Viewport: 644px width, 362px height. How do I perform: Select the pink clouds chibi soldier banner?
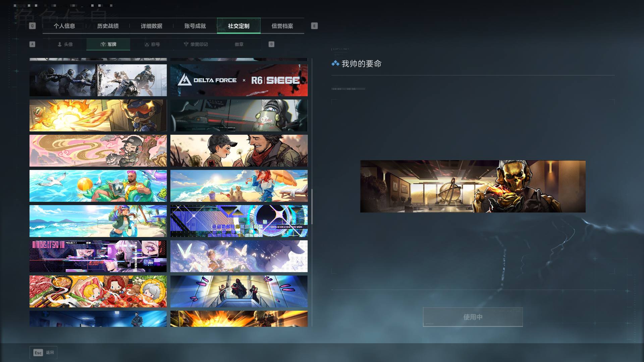98,151
